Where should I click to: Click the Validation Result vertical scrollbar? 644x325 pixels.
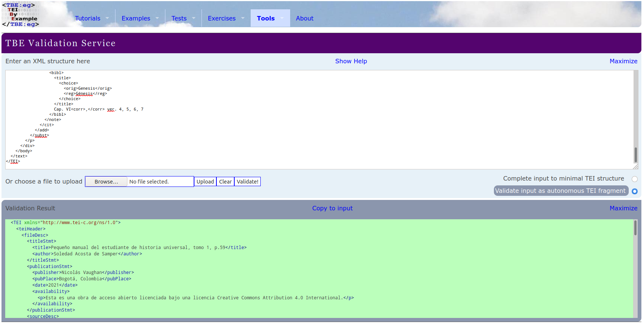pyautogui.click(x=635, y=268)
